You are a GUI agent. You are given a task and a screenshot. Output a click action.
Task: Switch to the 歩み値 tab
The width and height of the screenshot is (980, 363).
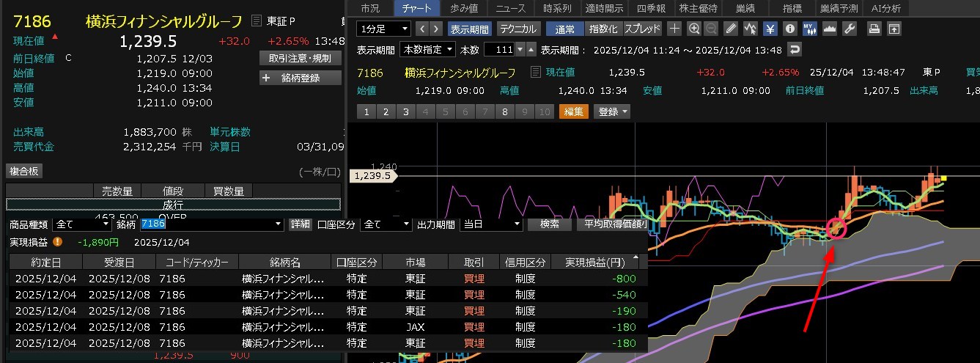pyautogui.click(x=465, y=8)
